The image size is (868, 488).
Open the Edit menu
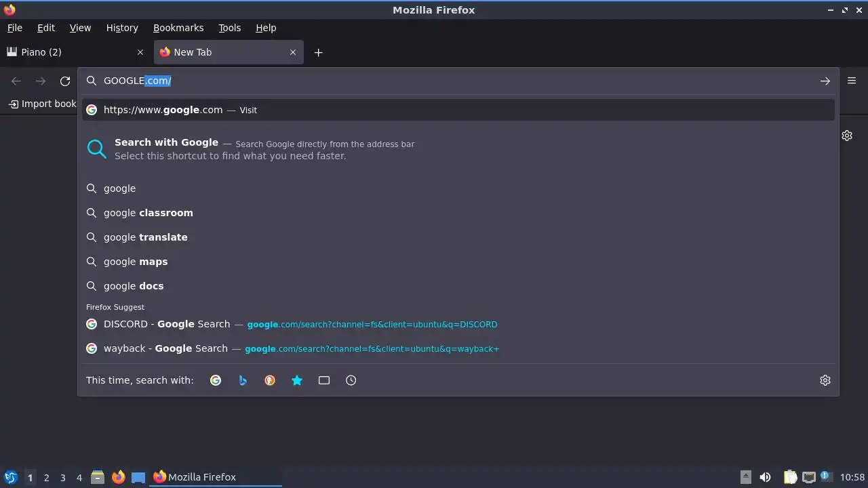46,28
